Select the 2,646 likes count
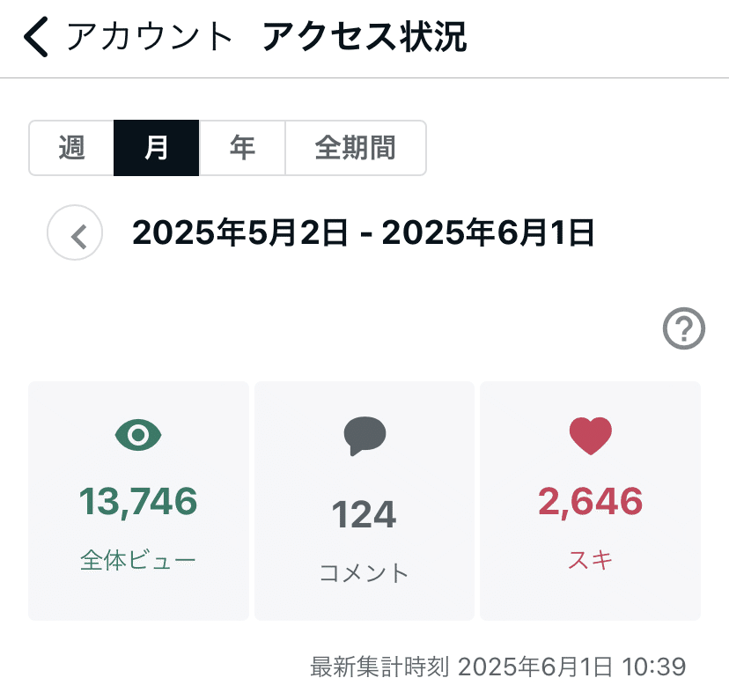Screen dimensions: 729x700 590,502
